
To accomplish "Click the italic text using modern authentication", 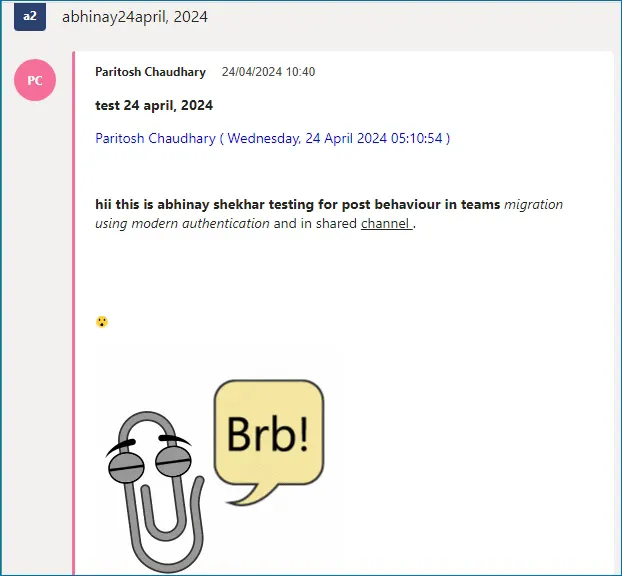I will (182, 224).
